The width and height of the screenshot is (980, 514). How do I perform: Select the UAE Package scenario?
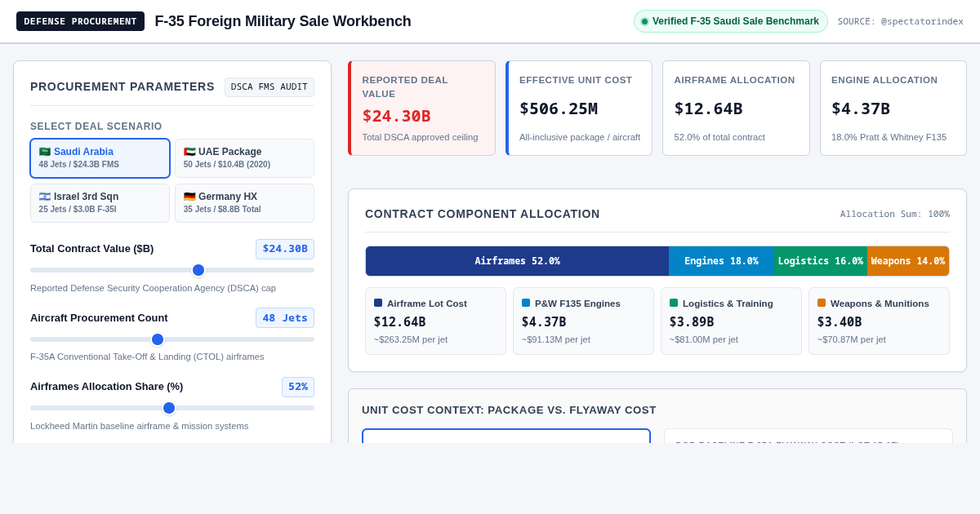[244, 158]
